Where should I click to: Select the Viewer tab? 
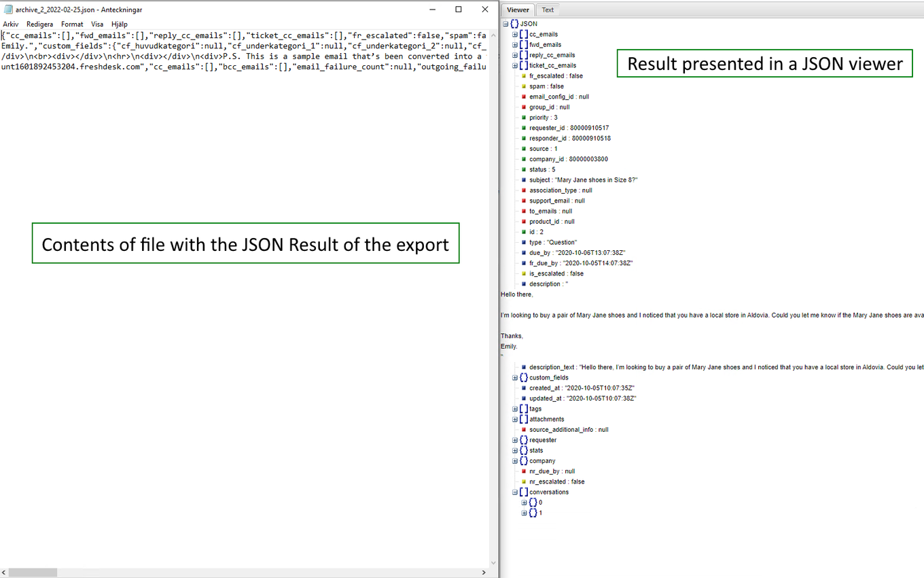(x=518, y=10)
